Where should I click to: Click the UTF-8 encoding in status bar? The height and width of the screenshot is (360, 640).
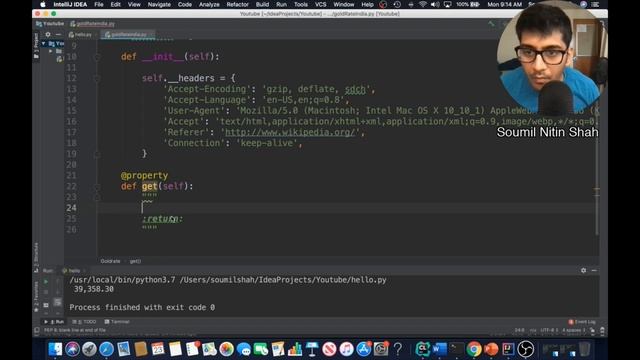coord(549,330)
